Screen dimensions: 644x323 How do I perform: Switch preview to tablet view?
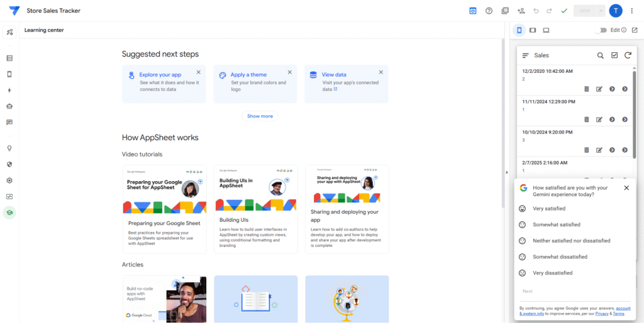tap(533, 30)
